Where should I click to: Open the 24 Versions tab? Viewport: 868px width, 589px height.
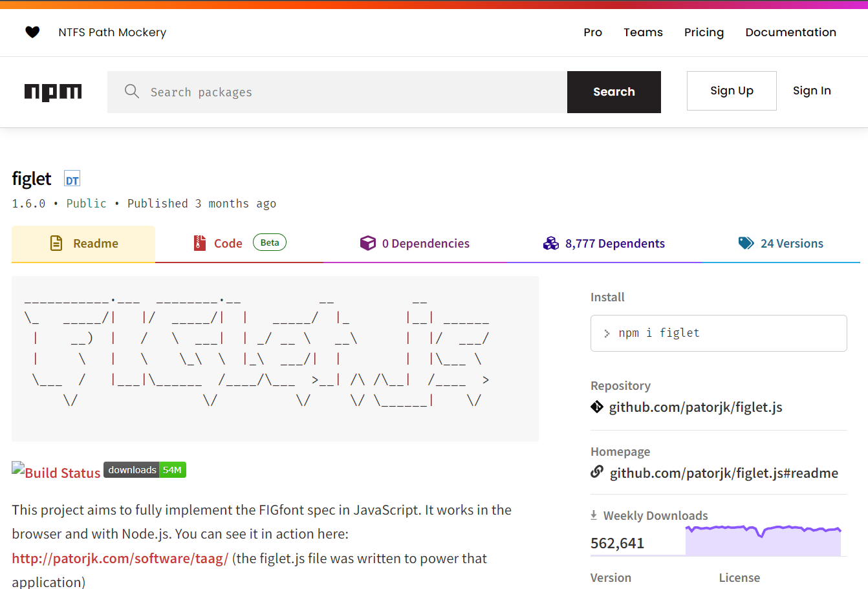(x=781, y=244)
